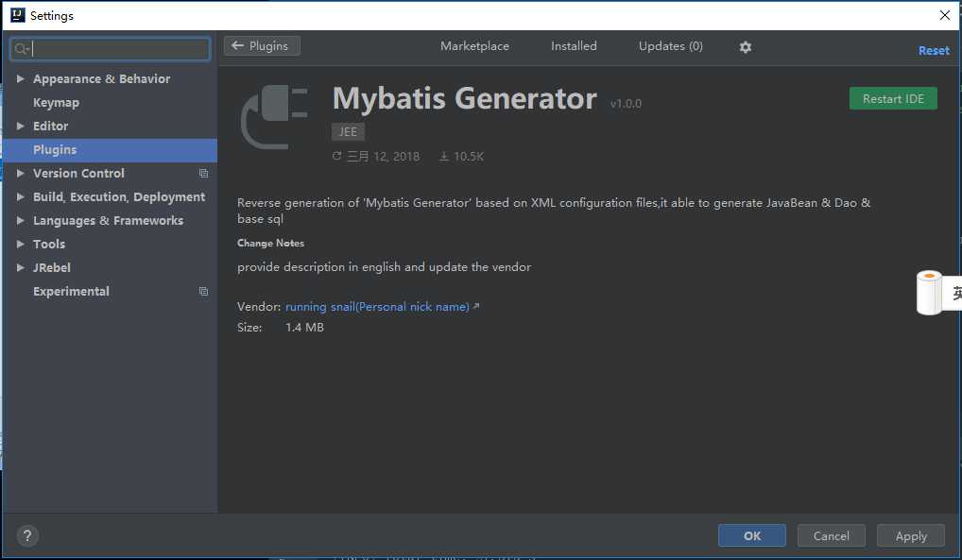The image size is (962, 560).
Task: Click the Experimental project-level icon
Action: click(204, 292)
